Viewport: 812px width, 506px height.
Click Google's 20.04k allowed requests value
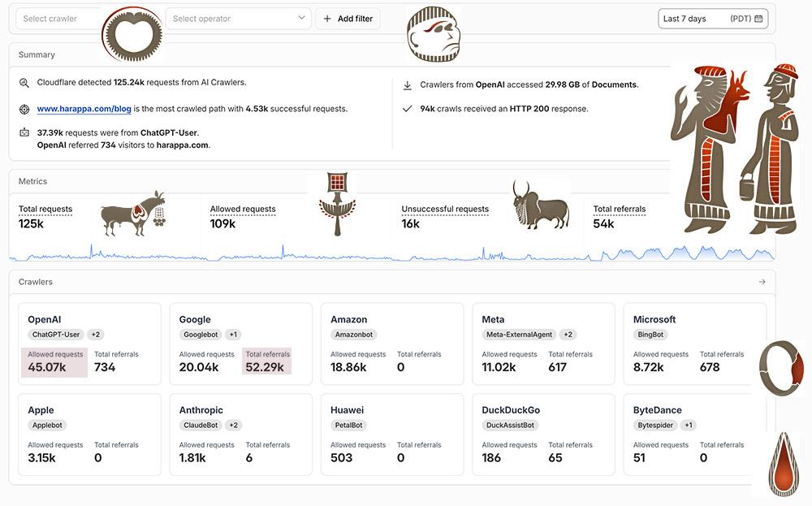(x=199, y=367)
